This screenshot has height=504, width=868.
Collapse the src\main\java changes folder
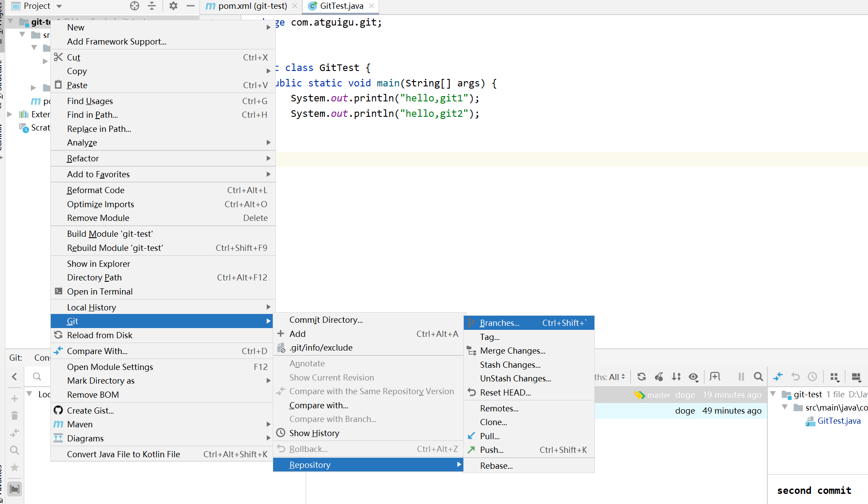tap(785, 407)
